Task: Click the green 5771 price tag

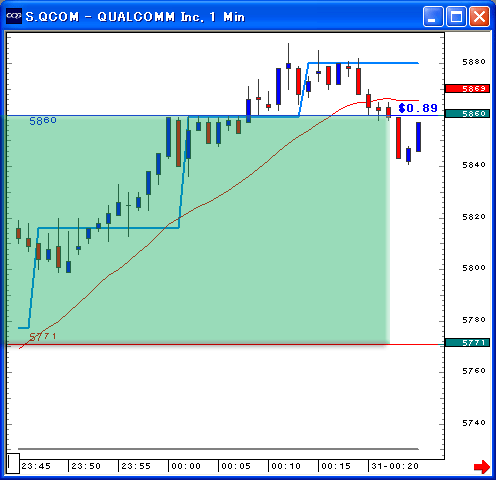Action: pyautogui.click(x=467, y=343)
